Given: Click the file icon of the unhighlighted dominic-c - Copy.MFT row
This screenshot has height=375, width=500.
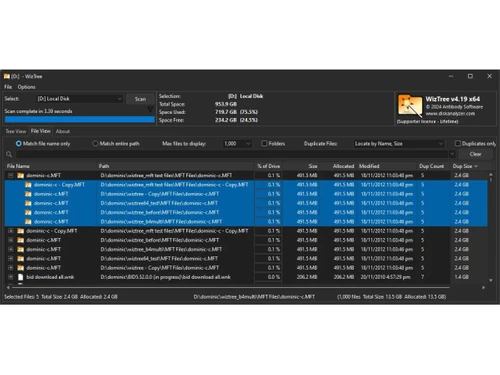Looking at the screenshot, I should coord(20,231).
